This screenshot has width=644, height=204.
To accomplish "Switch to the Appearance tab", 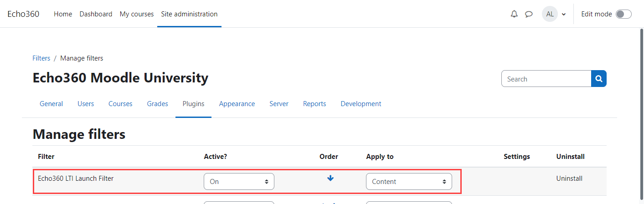I will click(x=237, y=104).
